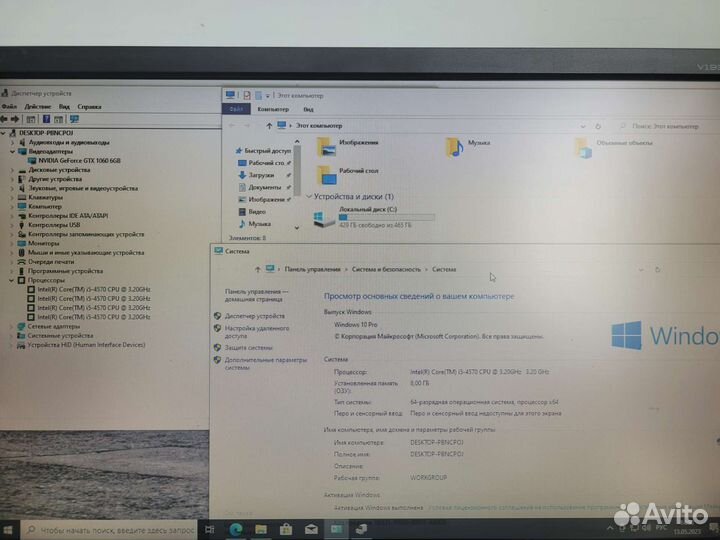Open Видео in Explorer sidebar
Screen dimensions: 720x540
[257, 212]
